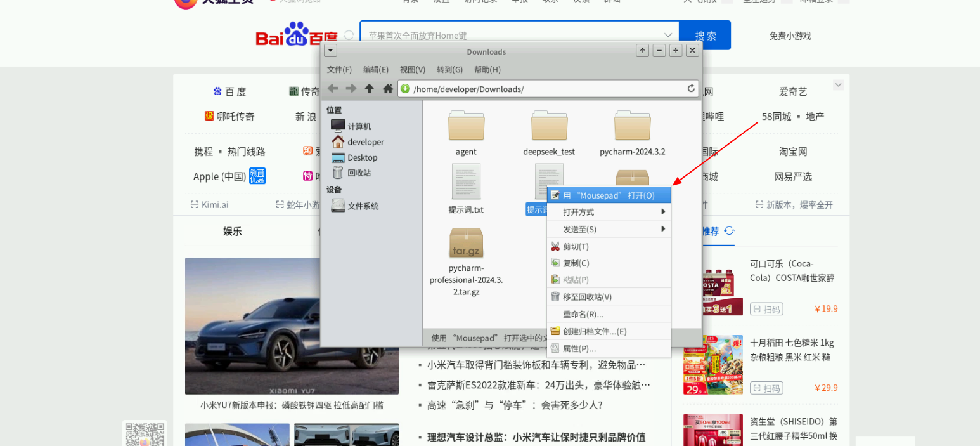Open 网易严选 link

[793, 176]
